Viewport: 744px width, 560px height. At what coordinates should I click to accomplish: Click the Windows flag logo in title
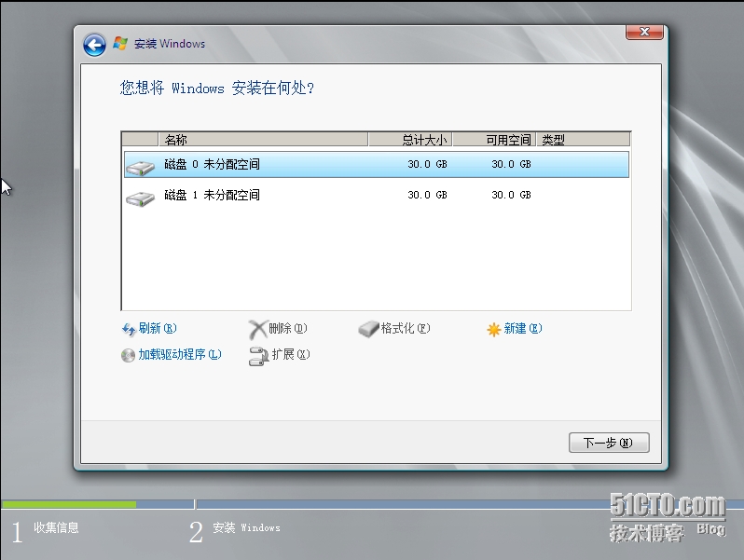pos(120,43)
